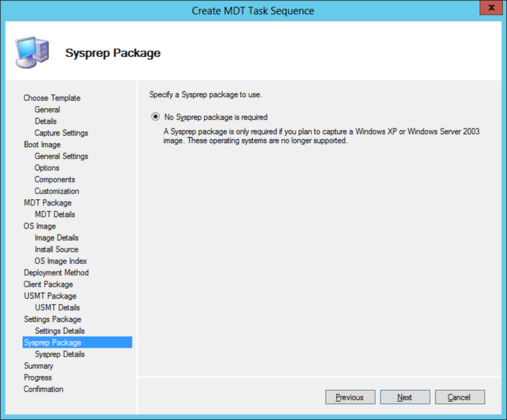Open USMT Details step

click(x=57, y=308)
